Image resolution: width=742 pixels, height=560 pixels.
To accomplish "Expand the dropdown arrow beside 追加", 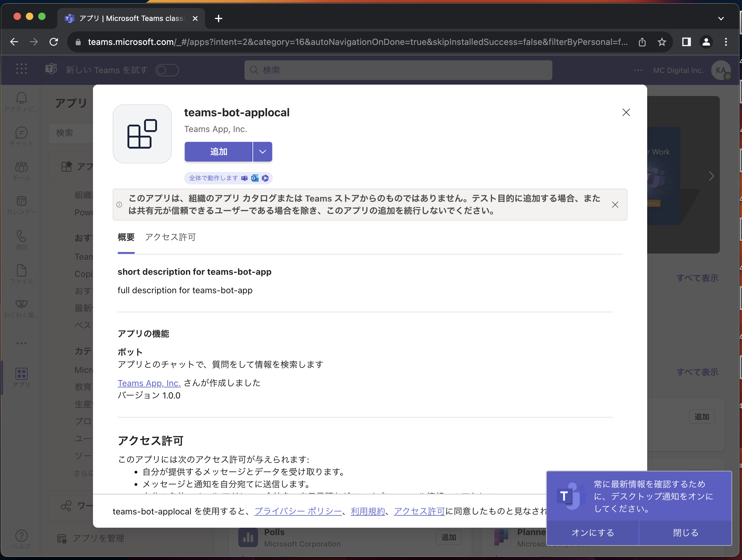I will pyautogui.click(x=263, y=152).
